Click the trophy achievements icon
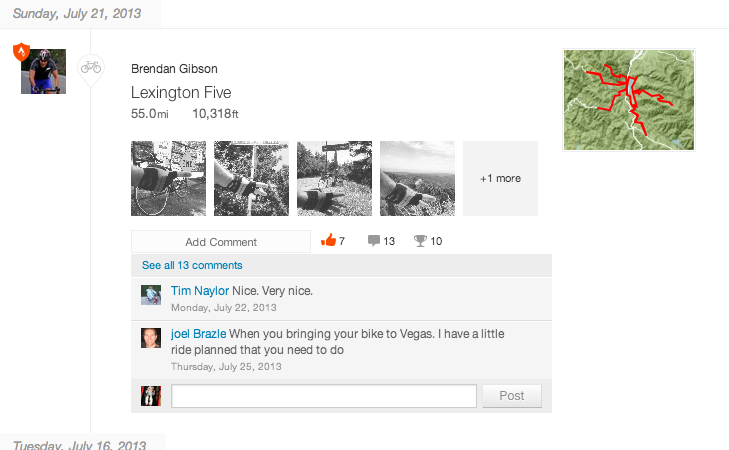Viewport: 729px width, 450px height. tap(421, 241)
